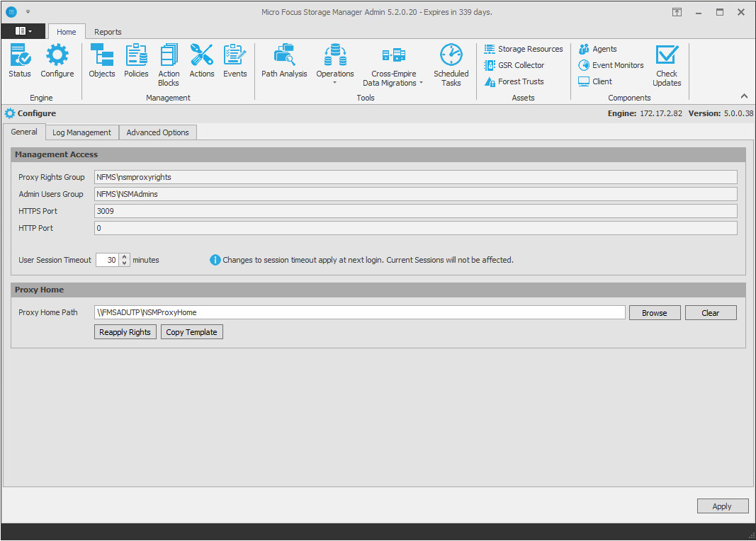756x541 pixels.
Task: Click the Reapply Rights button
Action: (125, 332)
